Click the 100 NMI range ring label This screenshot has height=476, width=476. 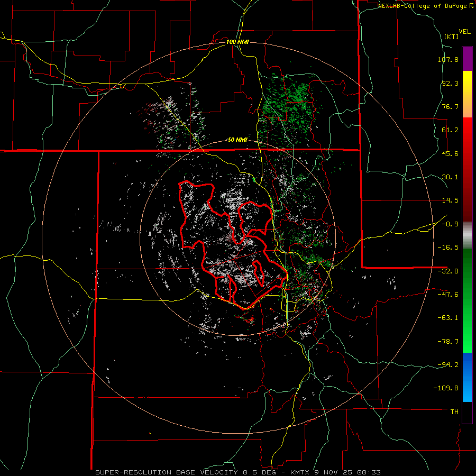click(237, 42)
